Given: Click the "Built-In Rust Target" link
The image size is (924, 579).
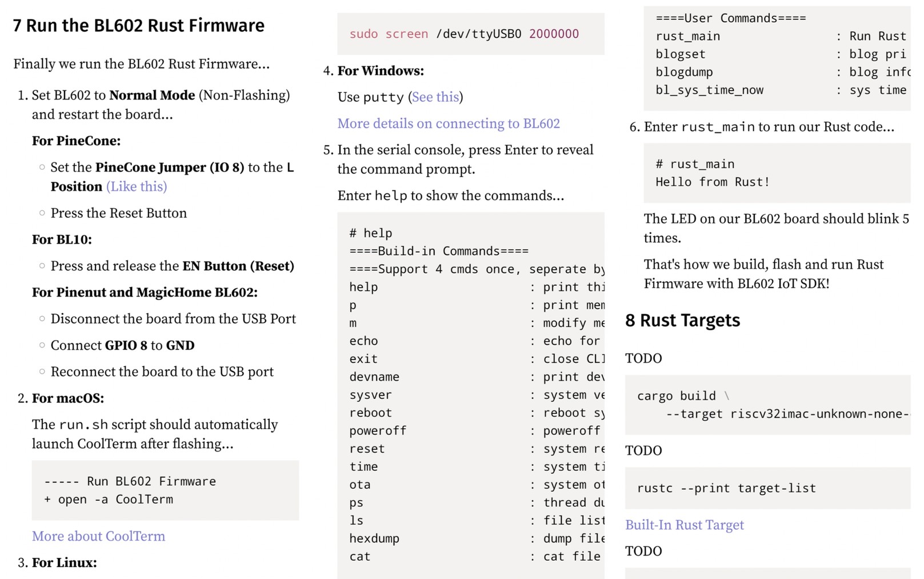Looking at the screenshot, I should click(685, 525).
